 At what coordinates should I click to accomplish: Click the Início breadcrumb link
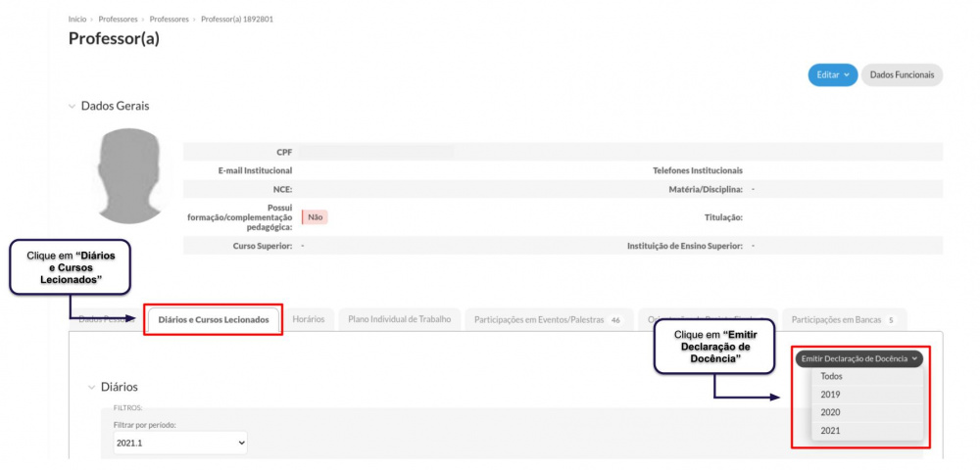[76, 20]
